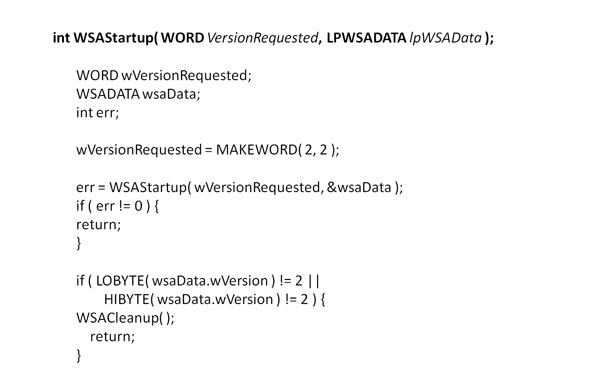Click the first return statement
Screen dimensions: 600x373
(x=98, y=225)
